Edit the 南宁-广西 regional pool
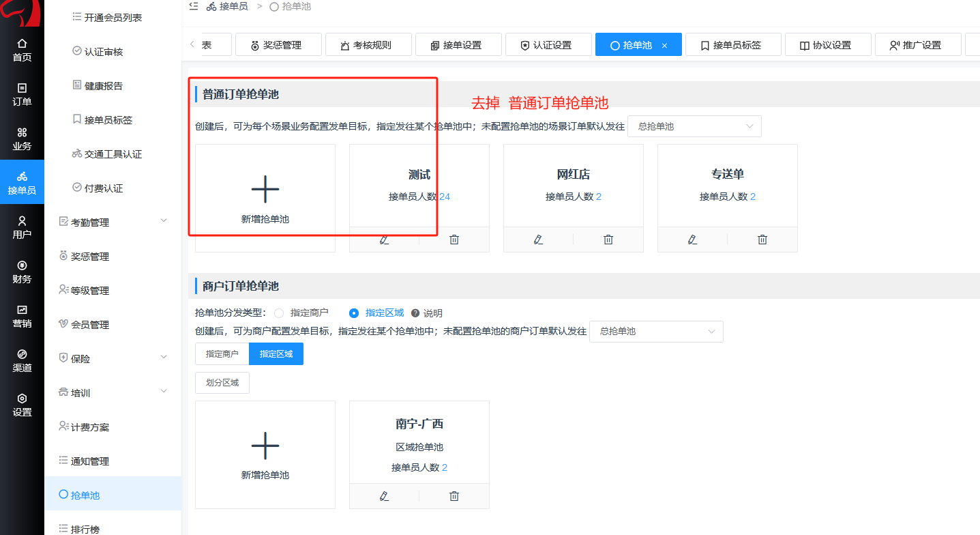The height and width of the screenshot is (535, 980). (385, 496)
